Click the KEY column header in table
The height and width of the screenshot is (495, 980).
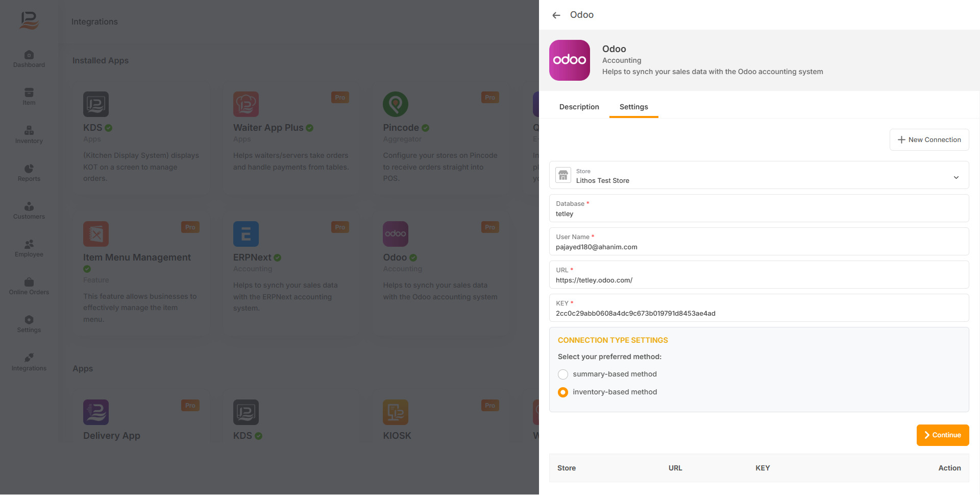point(763,468)
